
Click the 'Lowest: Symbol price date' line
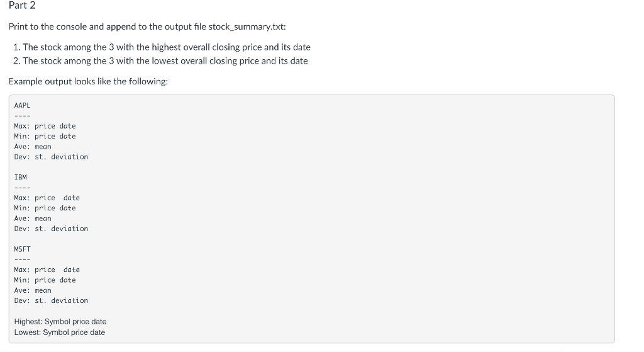[x=60, y=332]
